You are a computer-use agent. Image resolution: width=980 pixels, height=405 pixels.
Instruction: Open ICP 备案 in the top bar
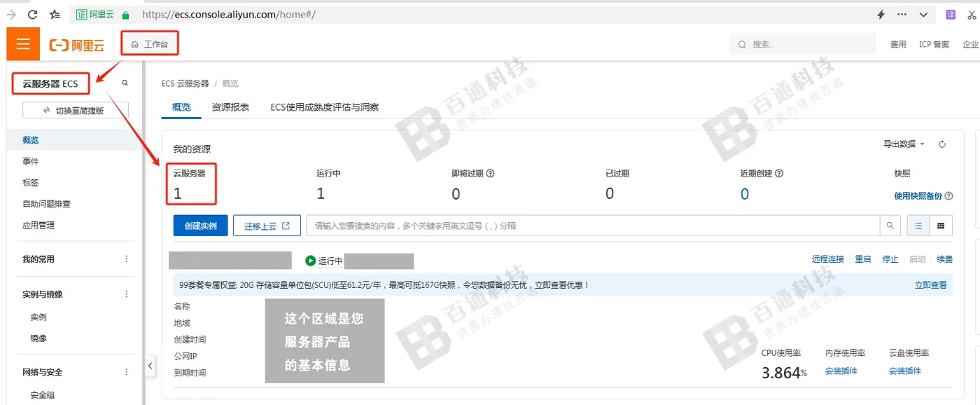point(934,44)
